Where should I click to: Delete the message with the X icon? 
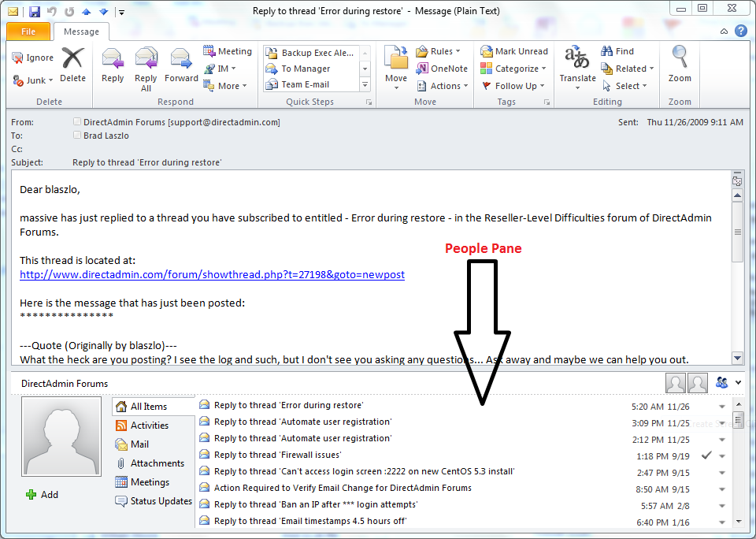point(72,65)
